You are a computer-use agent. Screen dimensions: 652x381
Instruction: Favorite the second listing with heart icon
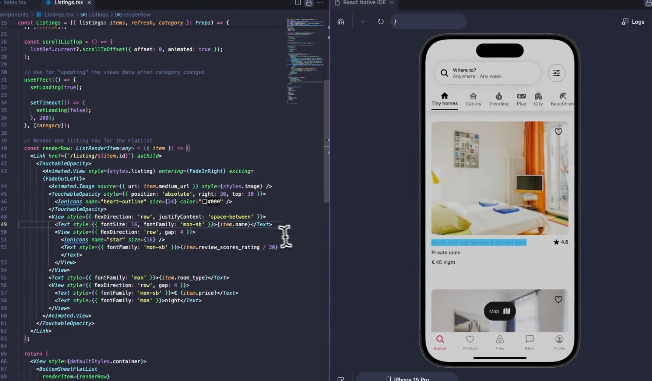[558, 299]
